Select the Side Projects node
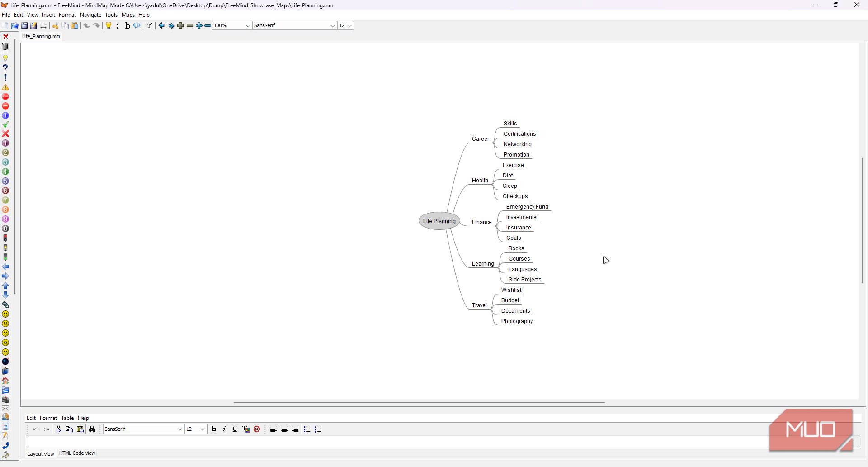This screenshot has width=868, height=467. (525, 280)
